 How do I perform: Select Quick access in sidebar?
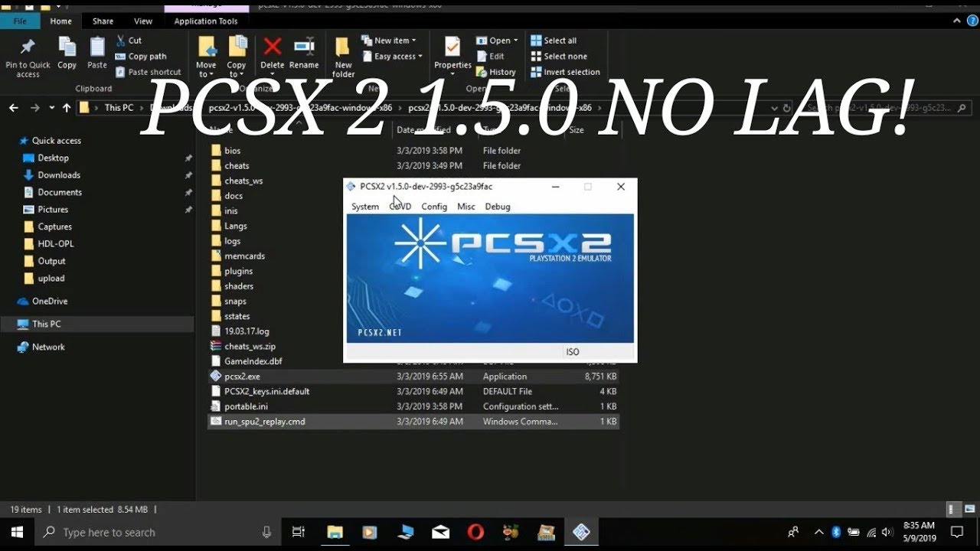click(56, 141)
